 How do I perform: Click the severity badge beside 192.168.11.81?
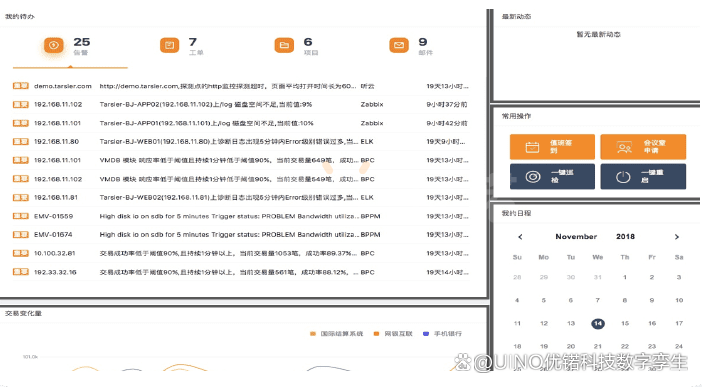[21, 198]
